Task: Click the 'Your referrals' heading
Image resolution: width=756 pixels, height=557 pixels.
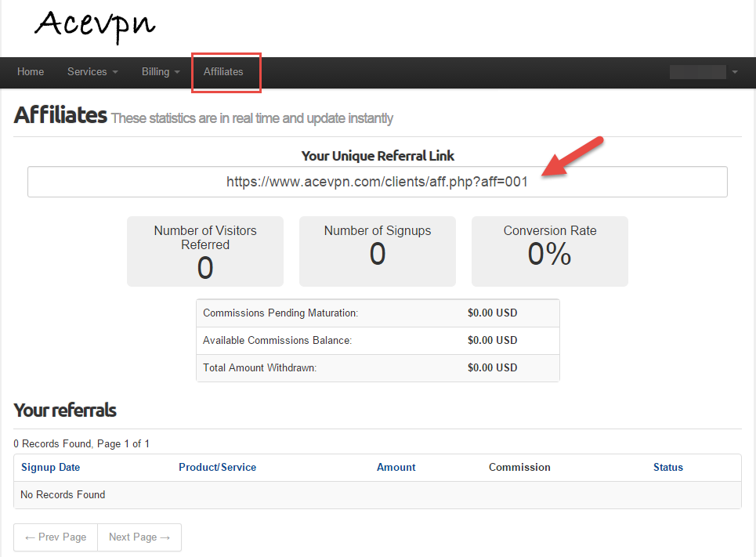Action: (x=65, y=411)
